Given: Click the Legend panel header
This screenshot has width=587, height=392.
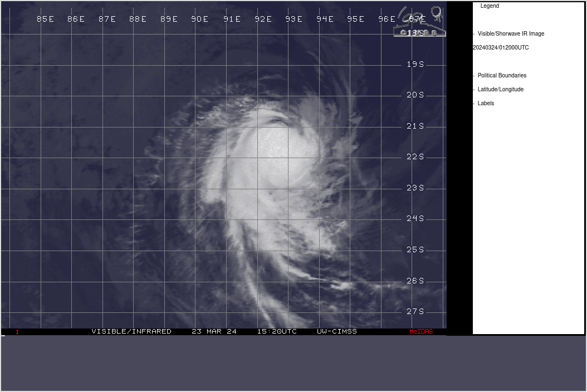Looking at the screenshot, I should point(490,6).
